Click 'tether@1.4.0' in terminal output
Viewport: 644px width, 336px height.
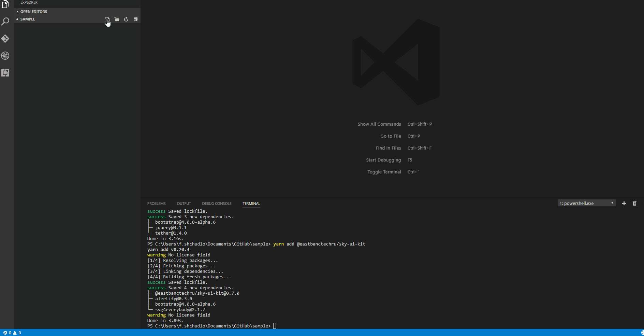[171, 233]
